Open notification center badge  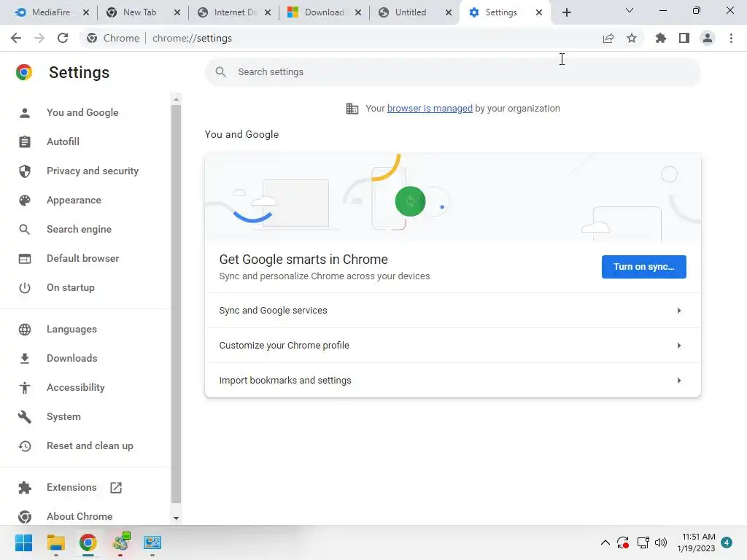pyautogui.click(x=727, y=542)
